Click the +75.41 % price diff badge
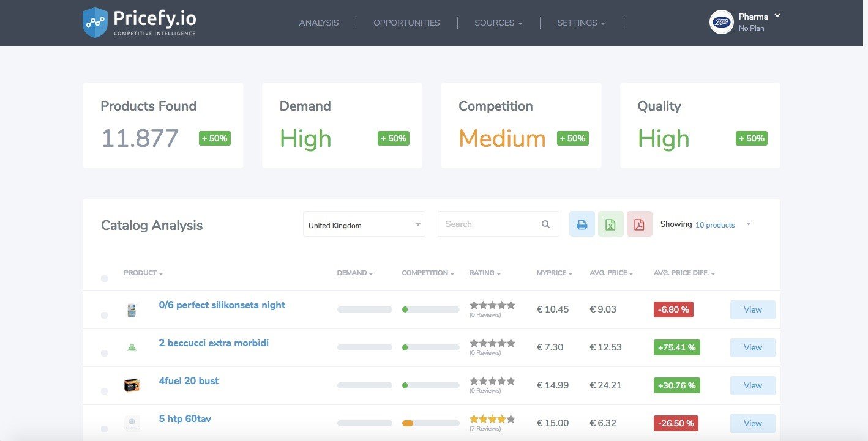This screenshot has width=868, height=441. (x=676, y=347)
